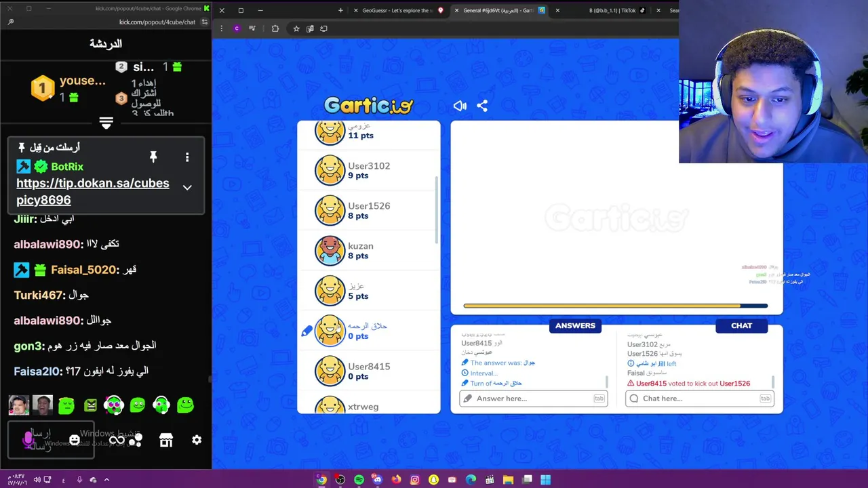This screenshot has height=488, width=868.
Task: Pick the angry green square emote
Action: 90,405
